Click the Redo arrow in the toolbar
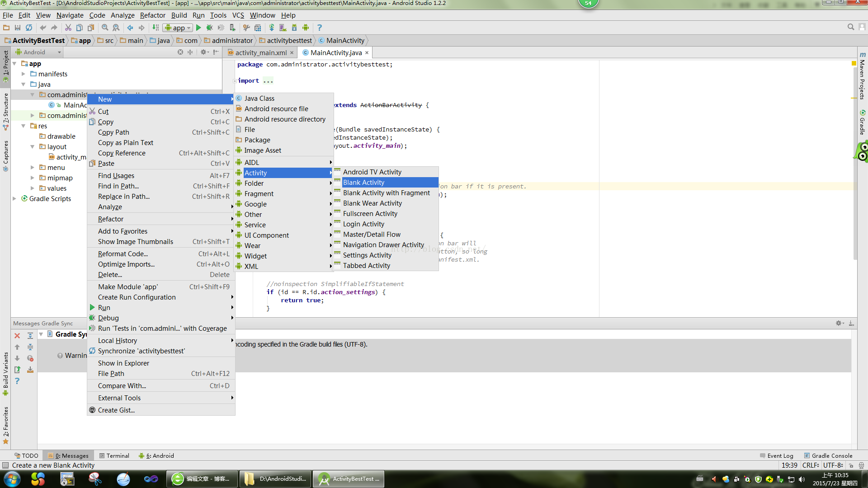Image resolution: width=868 pixels, height=488 pixels. (54, 28)
